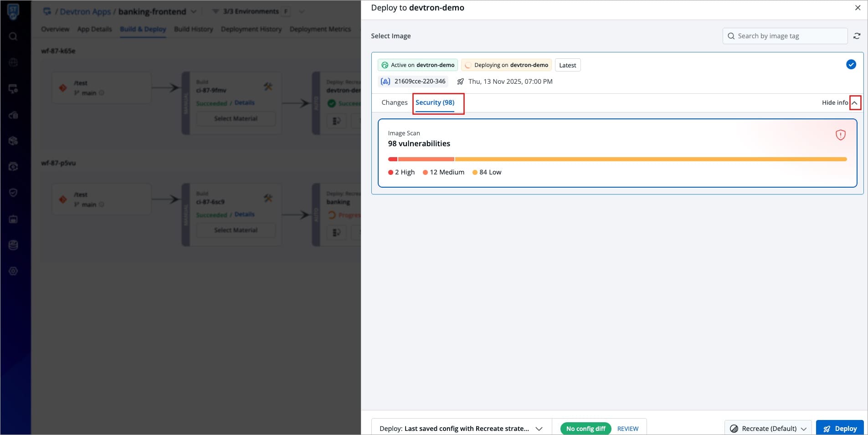Screen dimensions: 868x435
Task: Click the image tag container icon
Action: pyautogui.click(x=385, y=82)
